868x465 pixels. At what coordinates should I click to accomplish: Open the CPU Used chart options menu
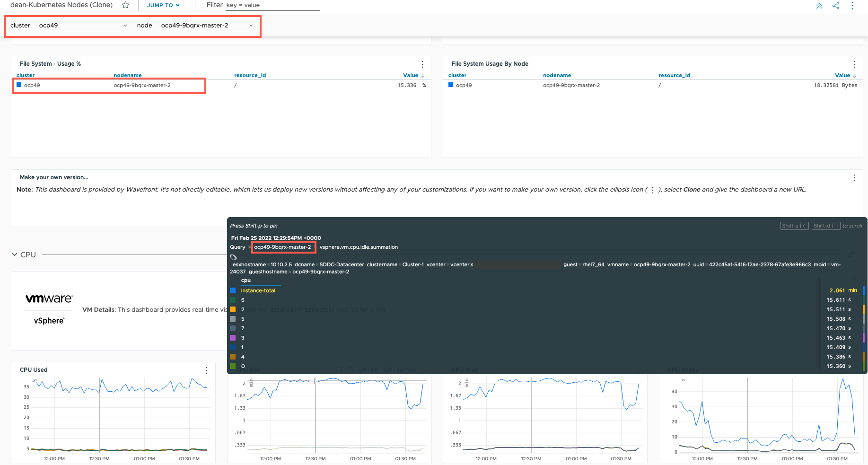tap(207, 370)
